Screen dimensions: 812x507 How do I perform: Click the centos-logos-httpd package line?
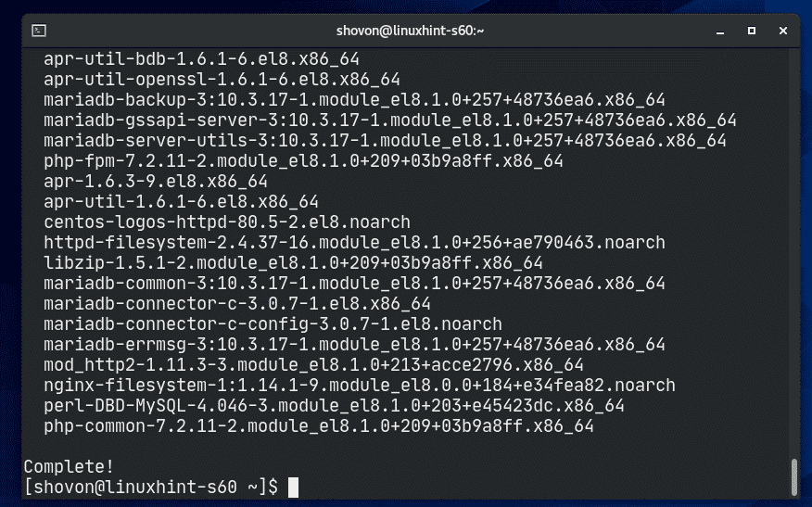(x=227, y=222)
